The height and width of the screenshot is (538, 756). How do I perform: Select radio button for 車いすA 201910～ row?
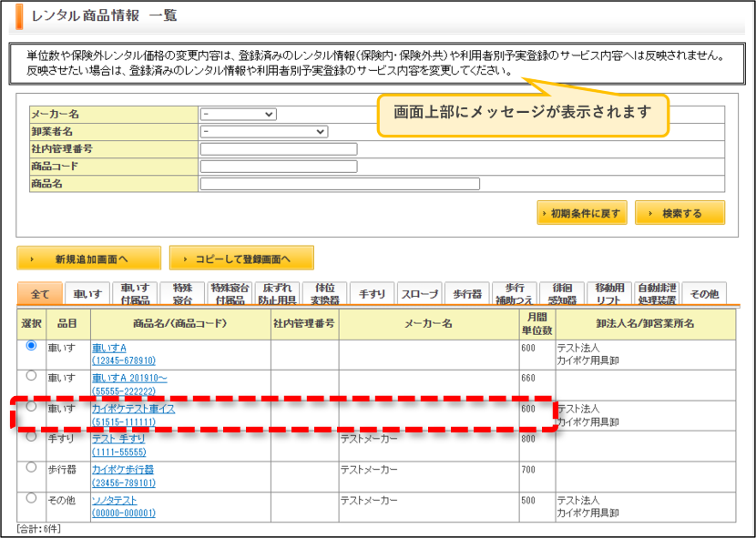31,376
